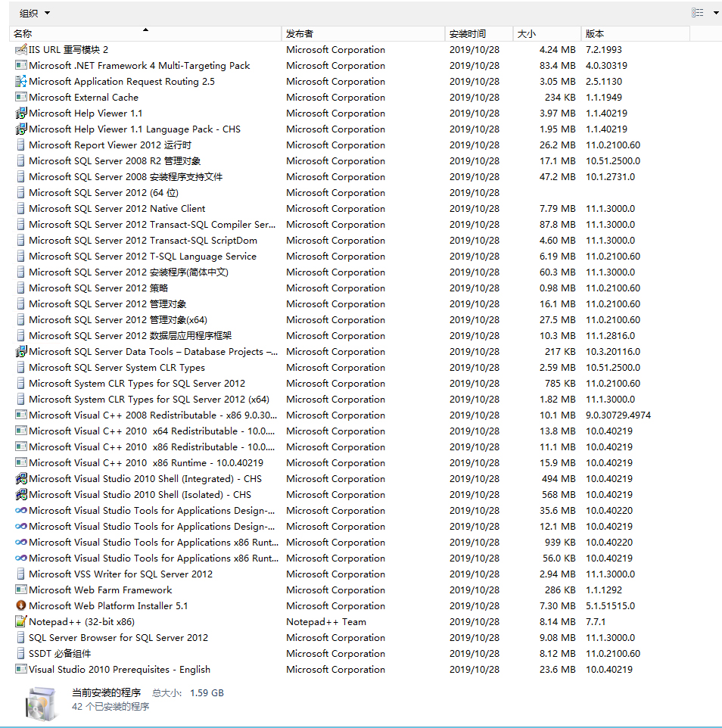Click the SSDT 必备组件 icon
Viewport: 722px width, 728px height.
(21, 653)
